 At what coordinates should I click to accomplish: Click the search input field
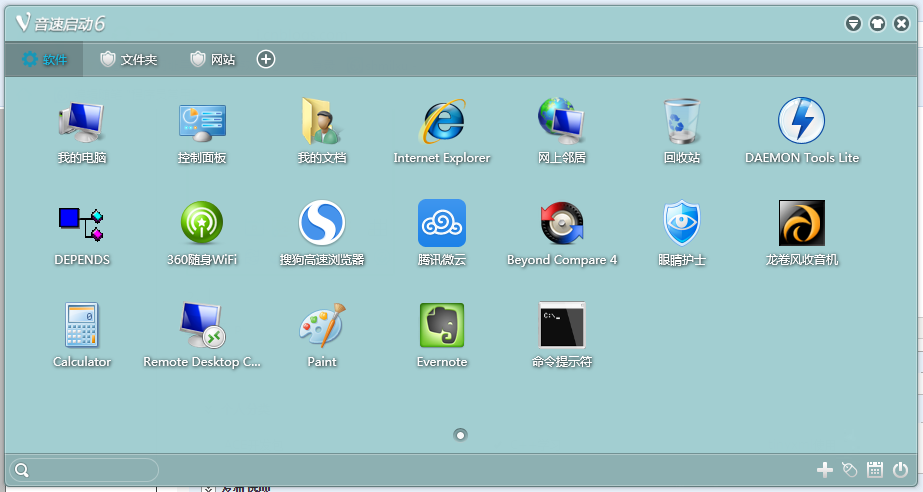[x=84, y=470]
